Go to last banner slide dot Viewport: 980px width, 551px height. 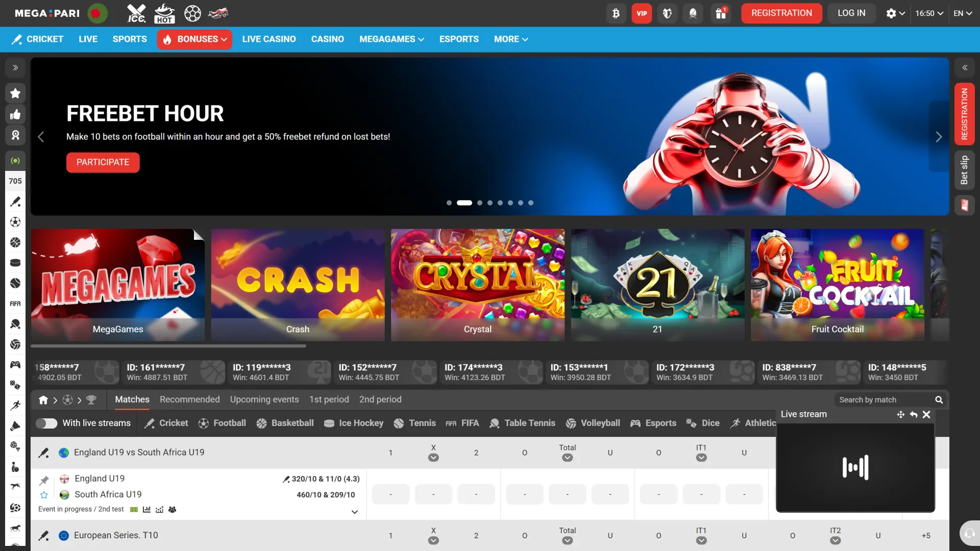(531, 203)
